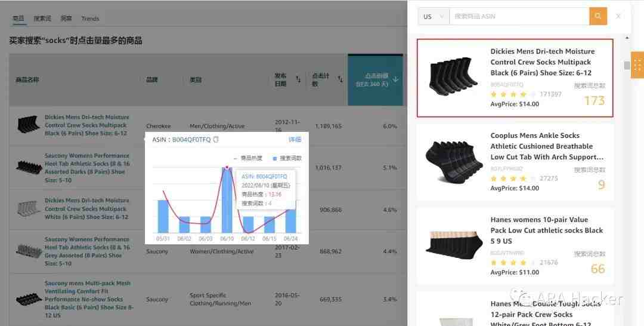
Task: Click star rating on Dickies panel card
Action: pyautogui.click(x=513, y=94)
